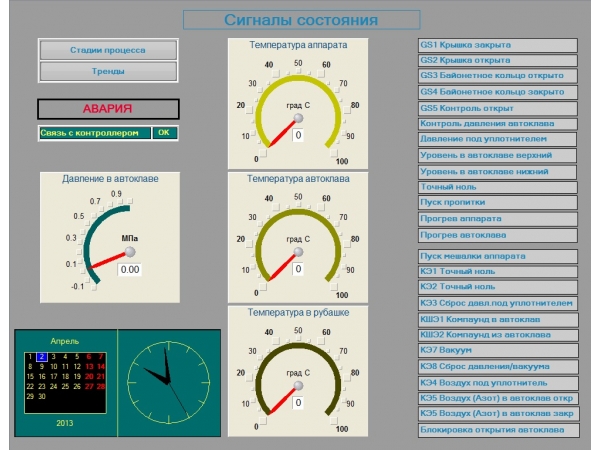
Task: Click the 2013 year label
Action: pos(65,423)
